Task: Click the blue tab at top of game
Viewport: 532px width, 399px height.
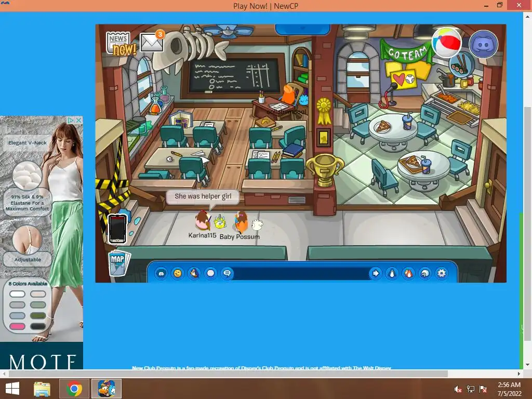Action: (x=302, y=30)
